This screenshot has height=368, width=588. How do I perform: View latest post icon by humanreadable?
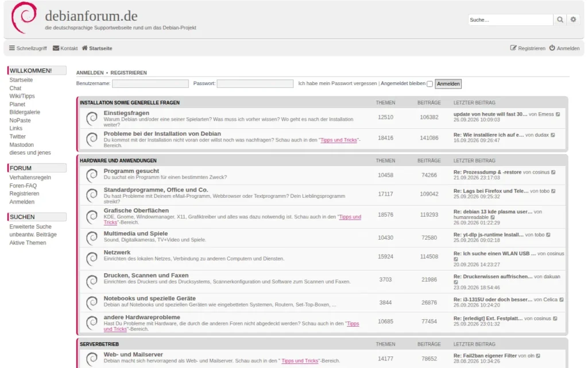493,217
